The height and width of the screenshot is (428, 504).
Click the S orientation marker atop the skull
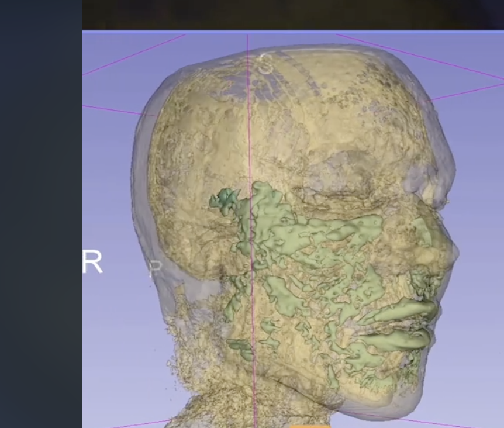(x=265, y=64)
